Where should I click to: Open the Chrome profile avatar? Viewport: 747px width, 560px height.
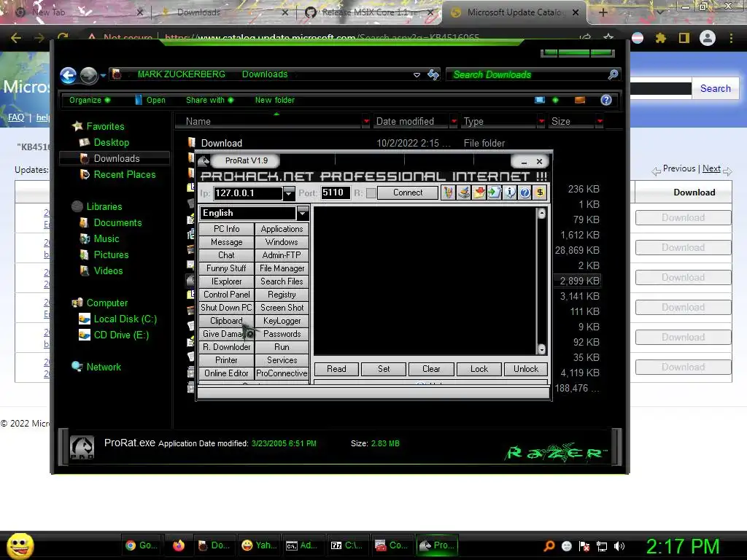tap(708, 38)
